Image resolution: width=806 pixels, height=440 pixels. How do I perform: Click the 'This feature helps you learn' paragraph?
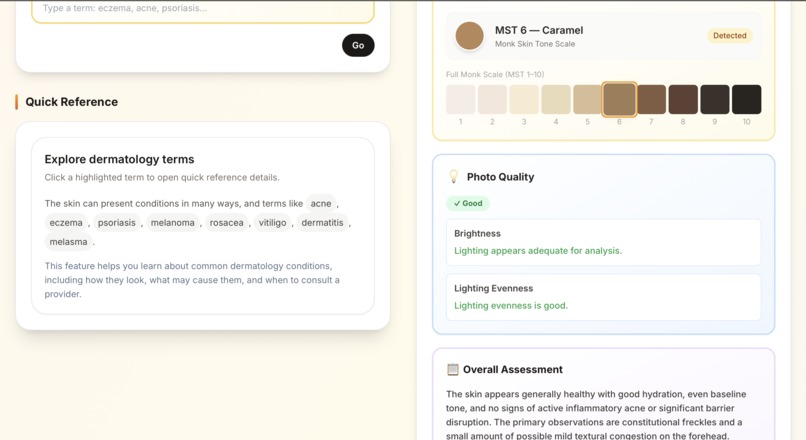192,280
